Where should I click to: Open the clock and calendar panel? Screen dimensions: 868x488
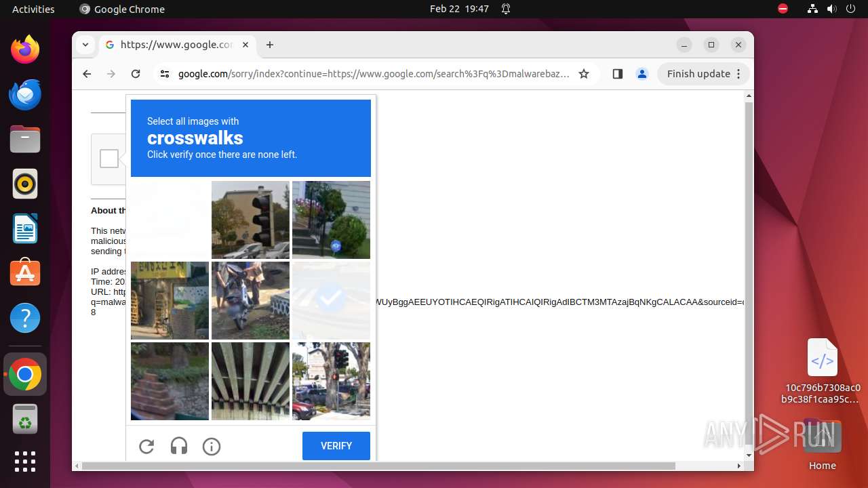click(459, 9)
